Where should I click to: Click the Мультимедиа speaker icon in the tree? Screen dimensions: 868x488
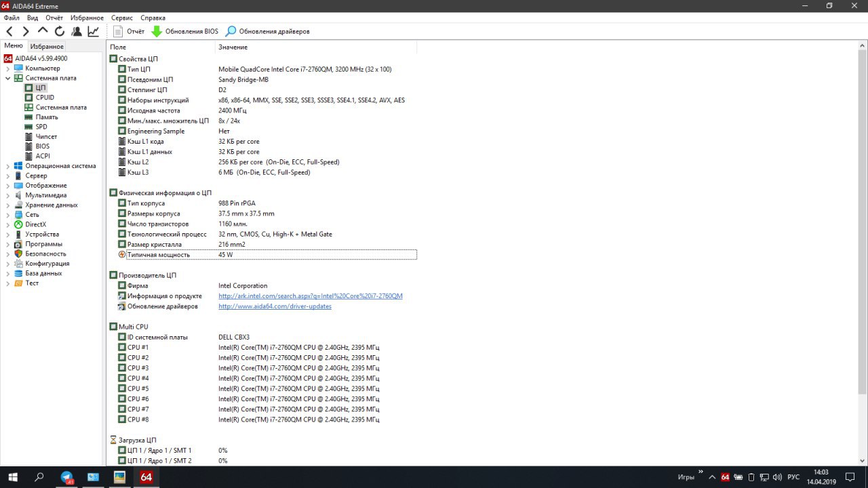pyautogui.click(x=18, y=195)
